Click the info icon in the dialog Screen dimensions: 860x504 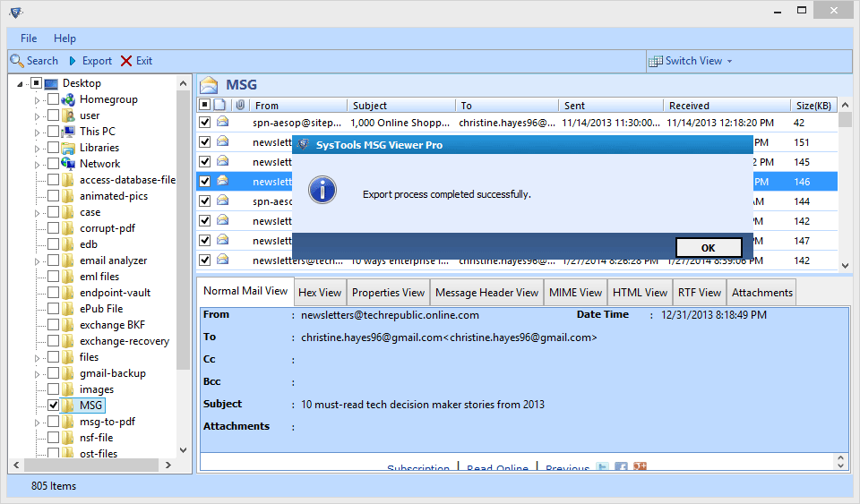pyautogui.click(x=322, y=190)
